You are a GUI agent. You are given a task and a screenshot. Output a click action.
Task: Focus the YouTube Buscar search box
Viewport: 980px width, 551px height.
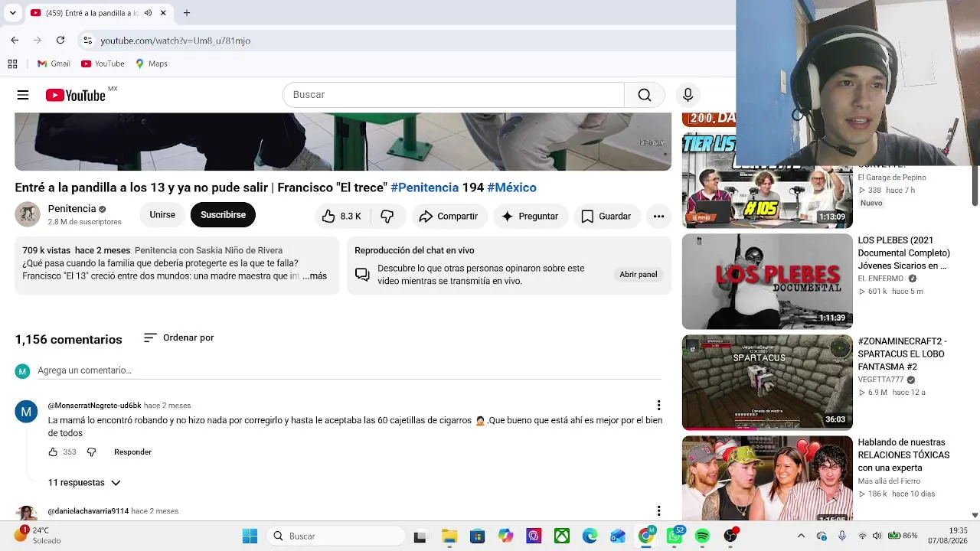(453, 95)
